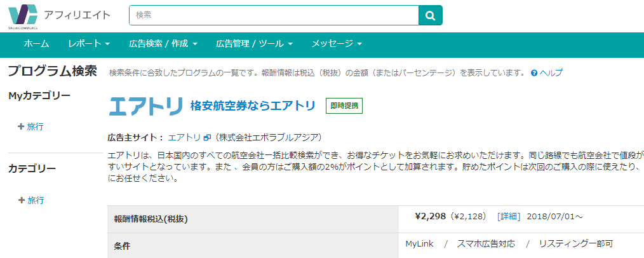Open the 格安航空券ならエアトリ program title
The image size is (644, 258).
pyautogui.click(x=253, y=106)
